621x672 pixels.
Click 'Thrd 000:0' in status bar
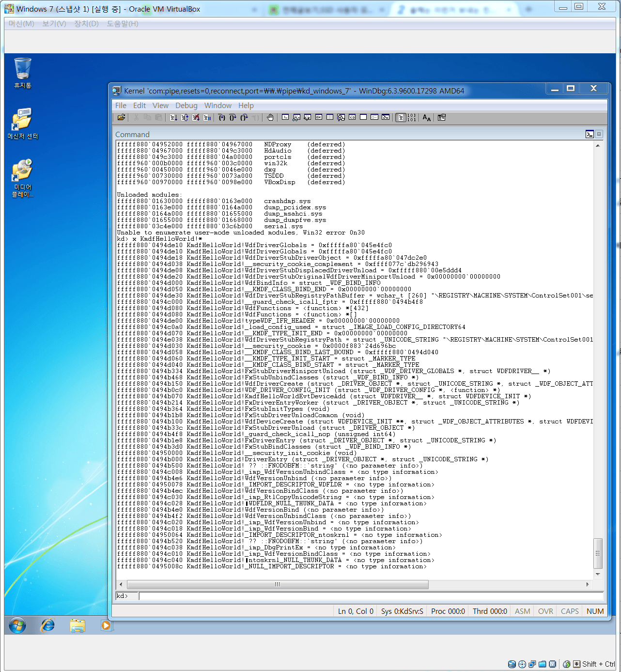pos(490,611)
